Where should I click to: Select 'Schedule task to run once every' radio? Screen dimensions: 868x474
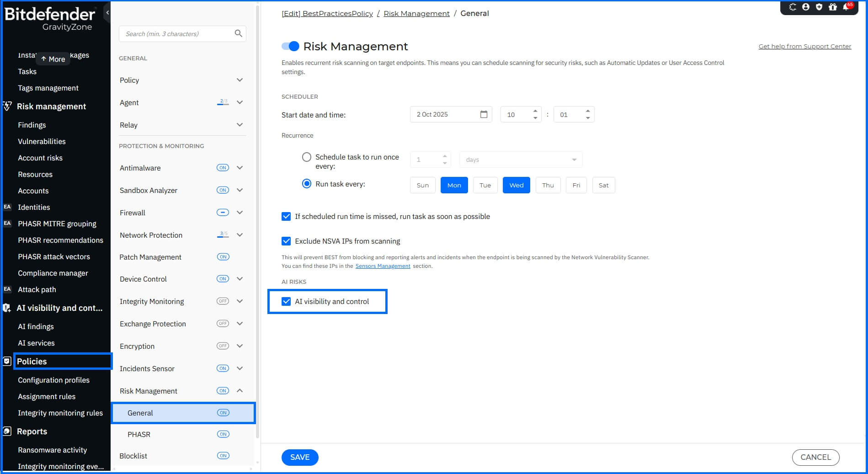pyautogui.click(x=307, y=157)
